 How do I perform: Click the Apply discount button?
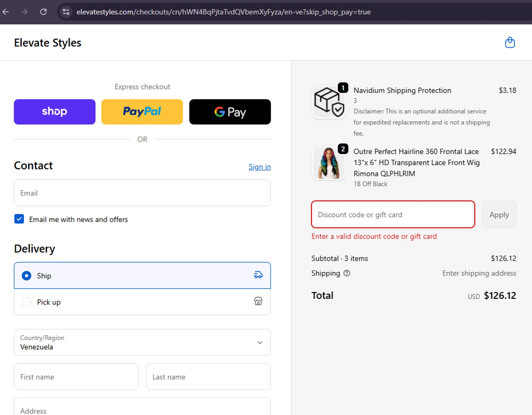(x=499, y=215)
